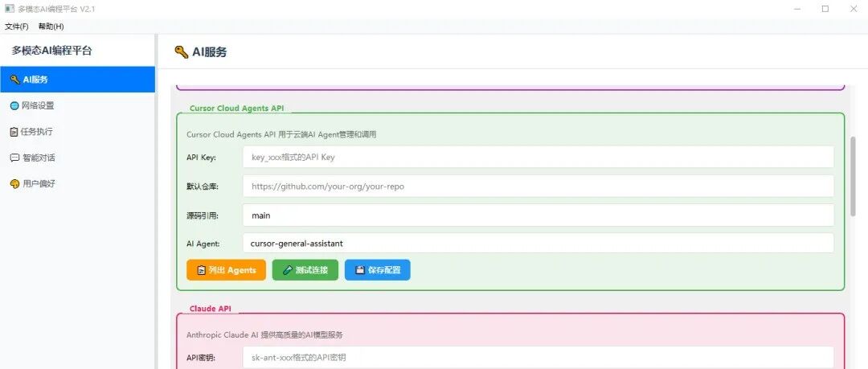
Task: Open 智能对话 in the sidebar
Action: 77,158
